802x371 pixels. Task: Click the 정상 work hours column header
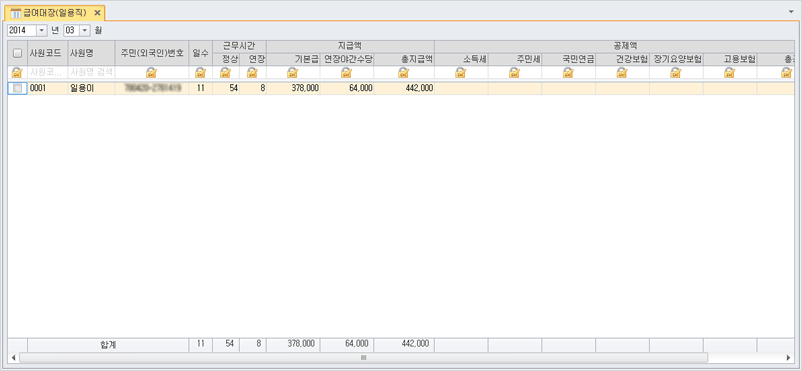[x=226, y=59]
